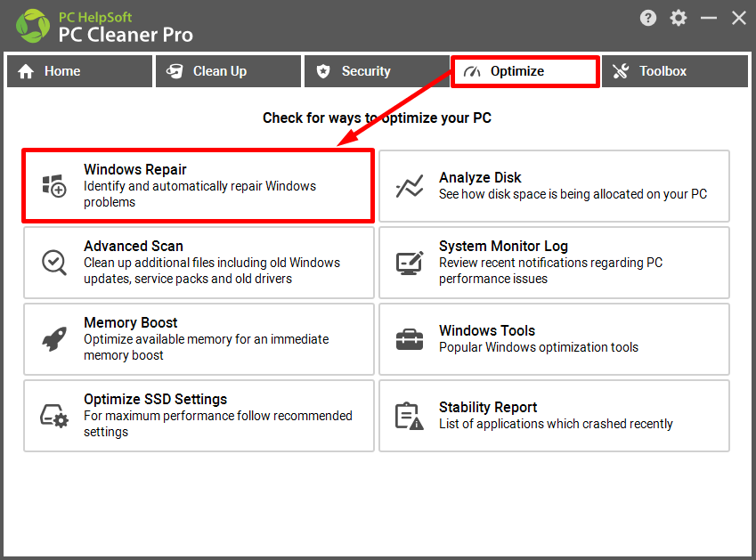Open Windows Repair title

[135, 170]
